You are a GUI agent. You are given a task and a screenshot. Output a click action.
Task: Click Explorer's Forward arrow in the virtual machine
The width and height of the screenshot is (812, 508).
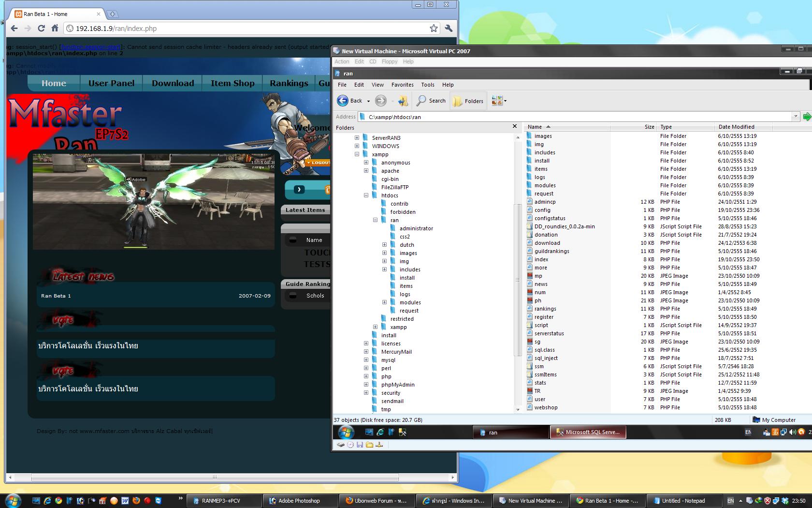(381, 101)
